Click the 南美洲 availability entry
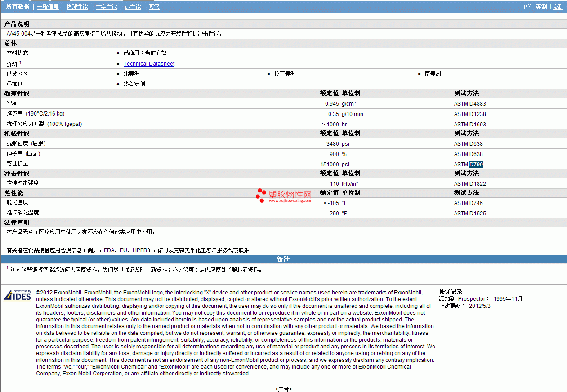Viewport: 567px width, 392px height. (433, 74)
